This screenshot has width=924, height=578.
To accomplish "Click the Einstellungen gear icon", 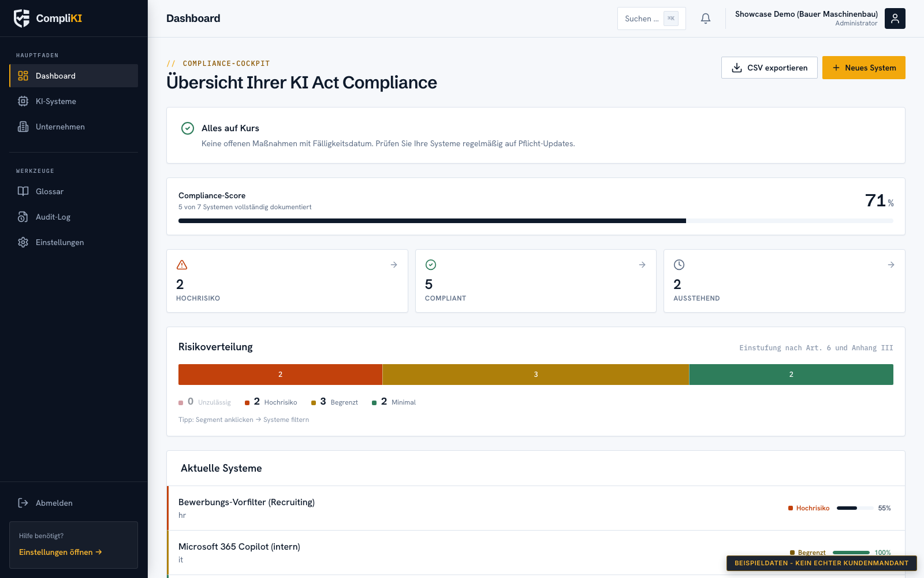I will (x=23, y=242).
